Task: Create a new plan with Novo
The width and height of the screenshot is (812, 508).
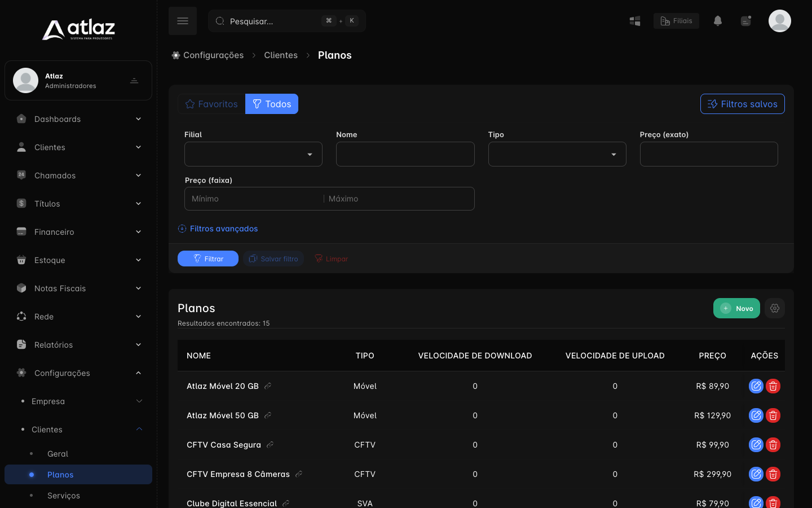Action: tap(736, 308)
